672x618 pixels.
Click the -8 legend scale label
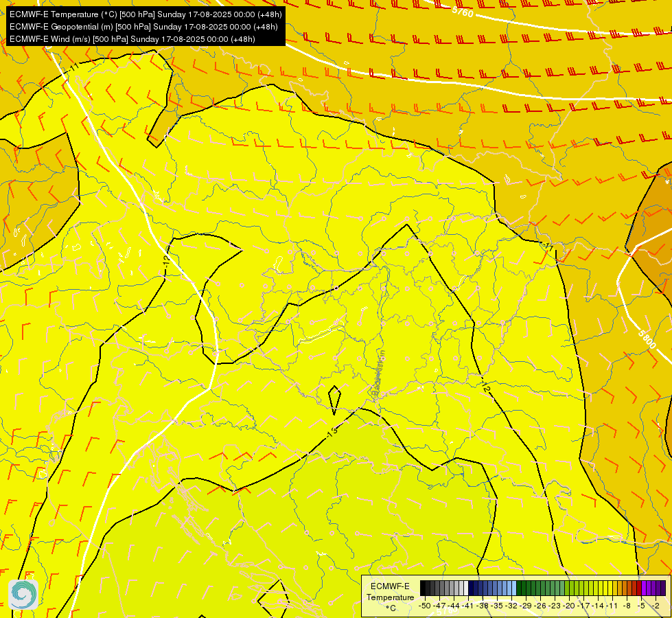[x=626, y=606]
